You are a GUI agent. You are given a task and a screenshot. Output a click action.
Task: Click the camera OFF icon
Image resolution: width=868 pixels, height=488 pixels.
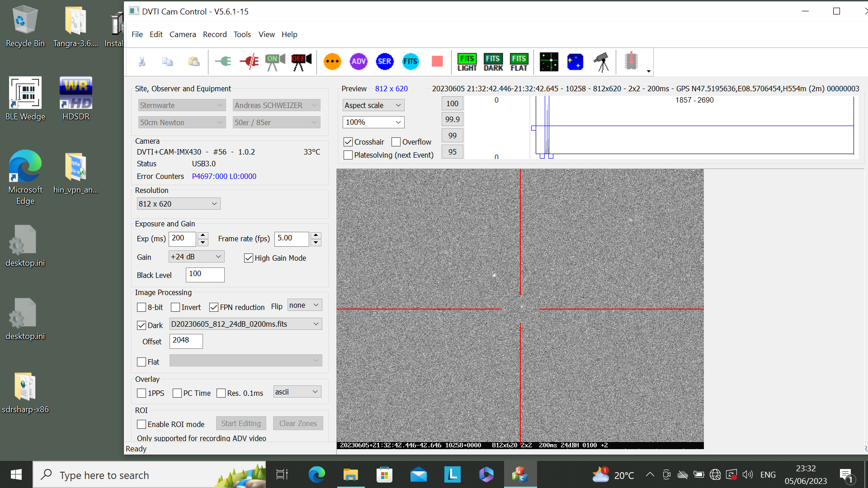302,62
